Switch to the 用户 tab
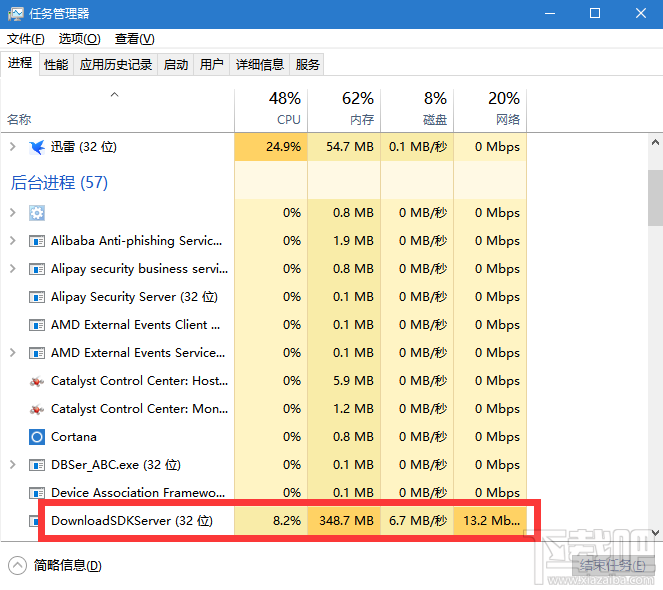The width and height of the screenshot is (663, 590). point(211,65)
